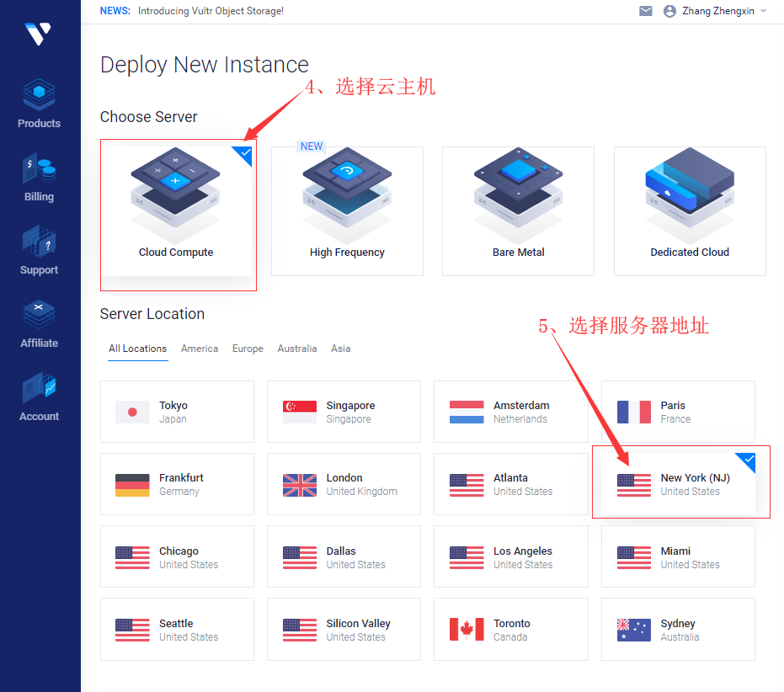Switch to the America locations tab
The width and height of the screenshot is (784, 692).
[200, 348]
